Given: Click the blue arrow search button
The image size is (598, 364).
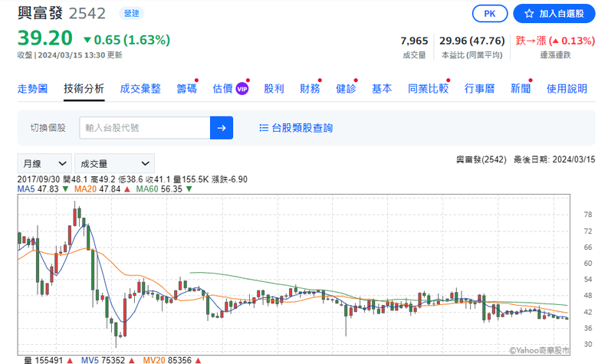Looking at the screenshot, I should pos(222,128).
